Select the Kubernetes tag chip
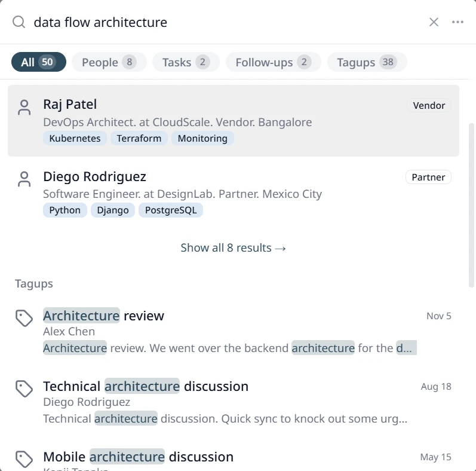This screenshot has height=471, width=476. [x=75, y=138]
